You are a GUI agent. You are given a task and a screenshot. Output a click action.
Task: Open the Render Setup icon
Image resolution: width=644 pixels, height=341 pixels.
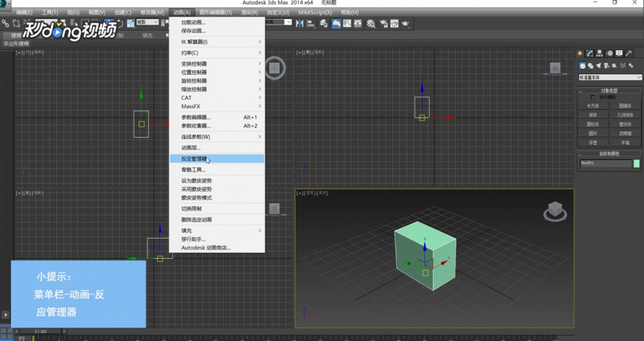pos(383,23)
